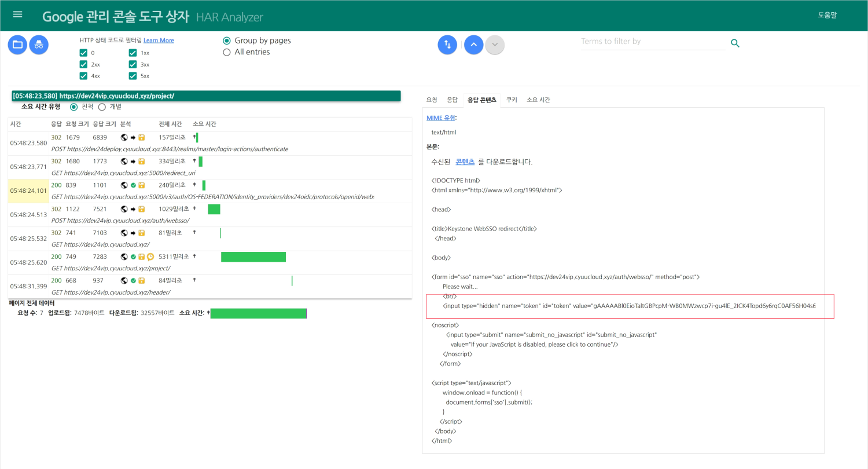Click redirect arrow icon in 05:48:23.580 row

(x=133, y=138)
